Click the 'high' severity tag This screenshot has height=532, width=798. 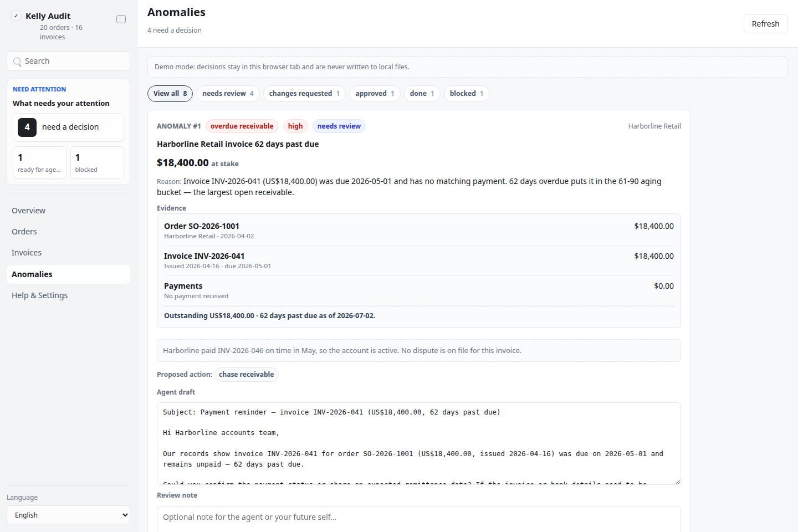tap(295, 126)
